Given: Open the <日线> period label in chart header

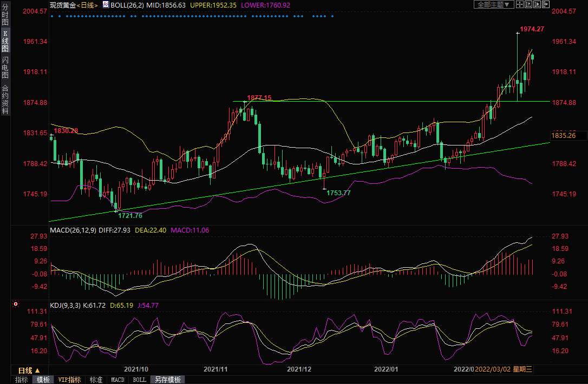Looking at the screenshot, I should pyautogui.click(x=87, y=5).
